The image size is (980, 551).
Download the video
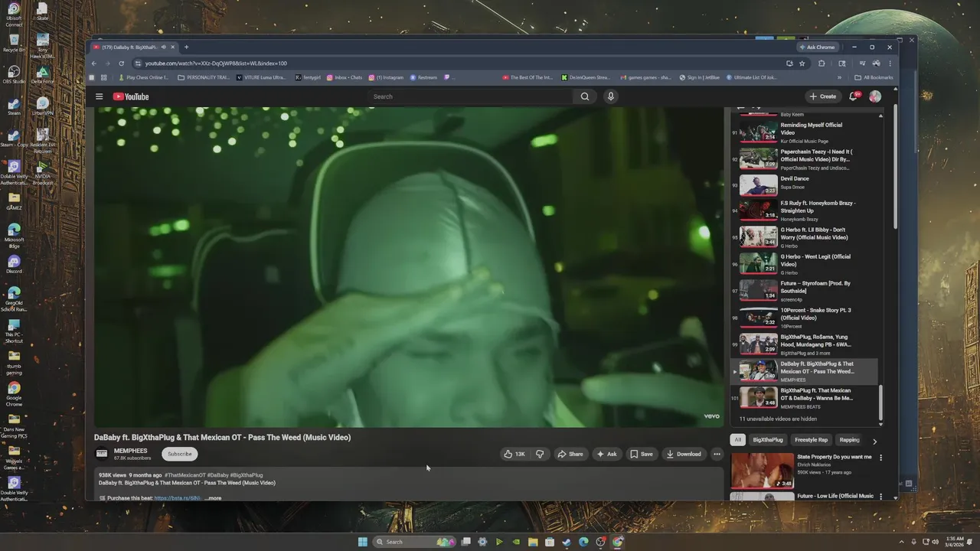(x=684, y=454)
